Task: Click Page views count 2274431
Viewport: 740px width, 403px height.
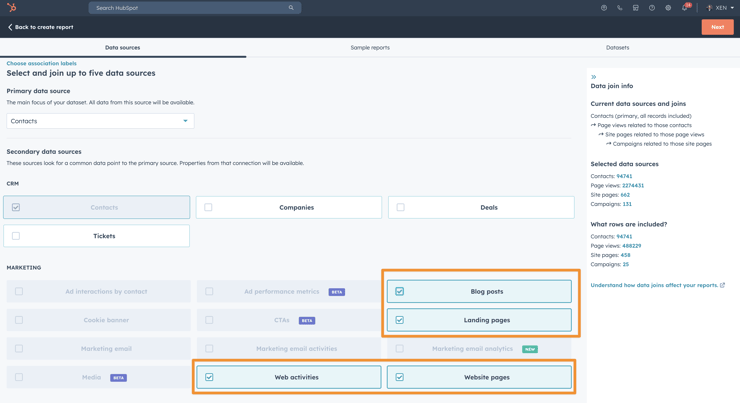Action: [633, 185]
